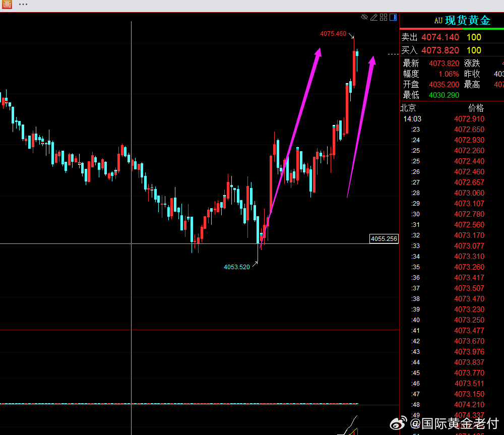Select tick price 4073.230
This screenshot has width=504, height=435.
(x=469, y=309)
